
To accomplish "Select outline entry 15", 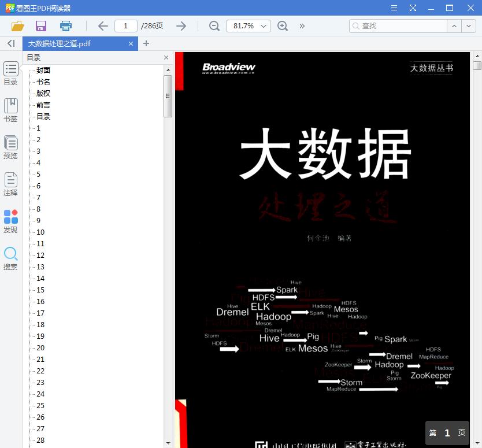I will [x=40, y=290].
